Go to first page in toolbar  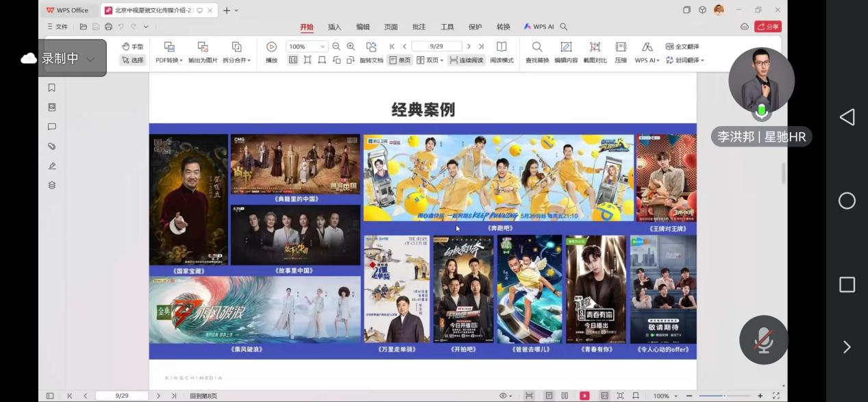392,47
